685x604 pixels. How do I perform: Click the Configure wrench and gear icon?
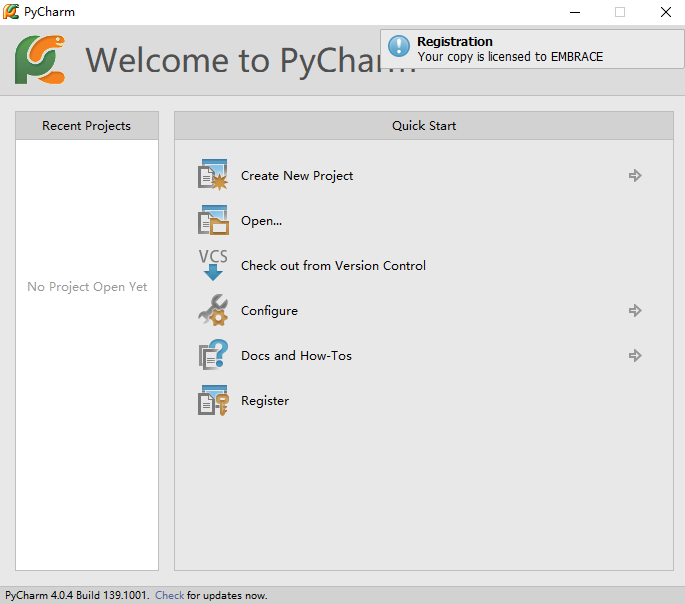click(213, 310)
